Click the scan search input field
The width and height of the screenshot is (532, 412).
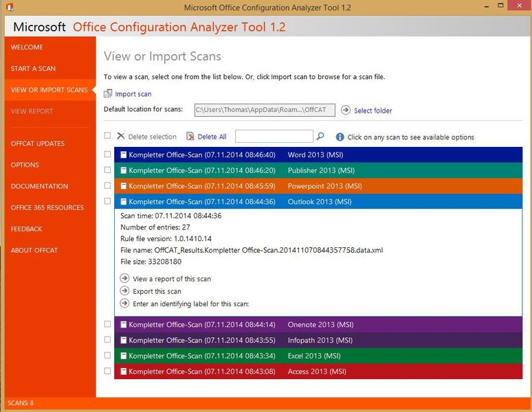[x=274, y=136]
